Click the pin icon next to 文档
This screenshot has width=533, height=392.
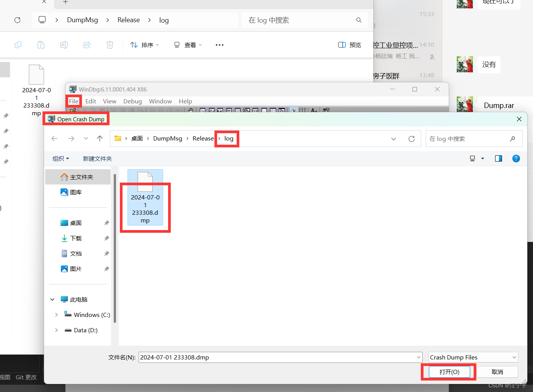tap(106, 253)
